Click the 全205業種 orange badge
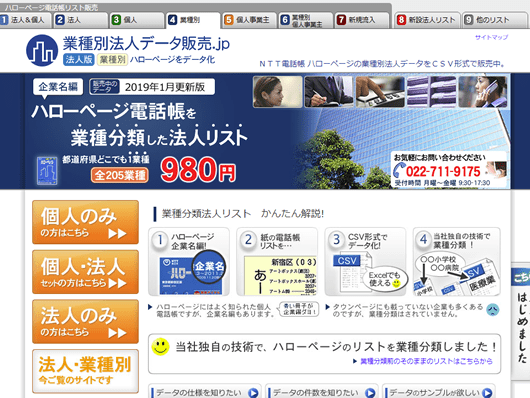 point(120,175)
